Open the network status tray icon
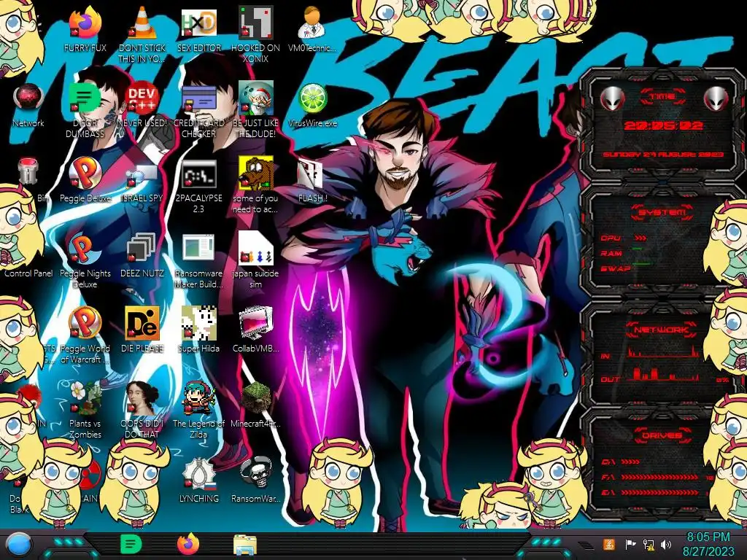747x560 pixels. 649,544
